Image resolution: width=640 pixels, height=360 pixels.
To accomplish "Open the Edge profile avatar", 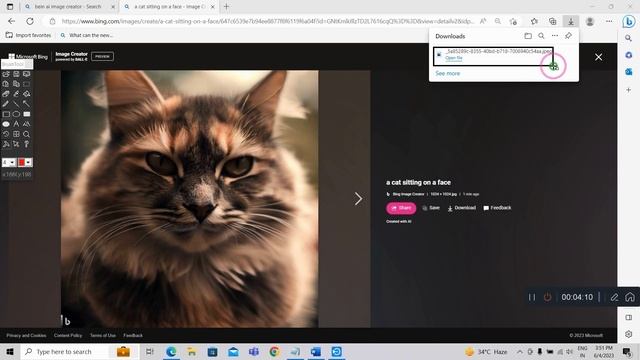I will pyautogui.click(x=590, y=21).
